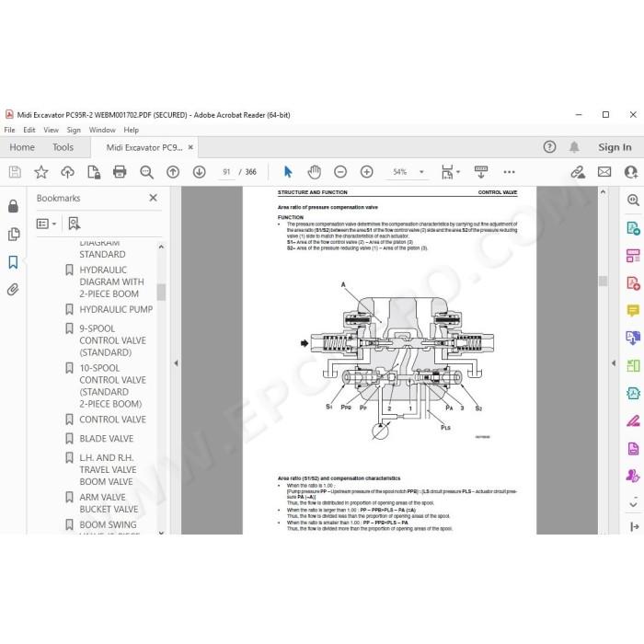Click the expand tools pane arrow icon
This screenshot has height=644, width=644.
pyautogui.click(x=634, y=526)
